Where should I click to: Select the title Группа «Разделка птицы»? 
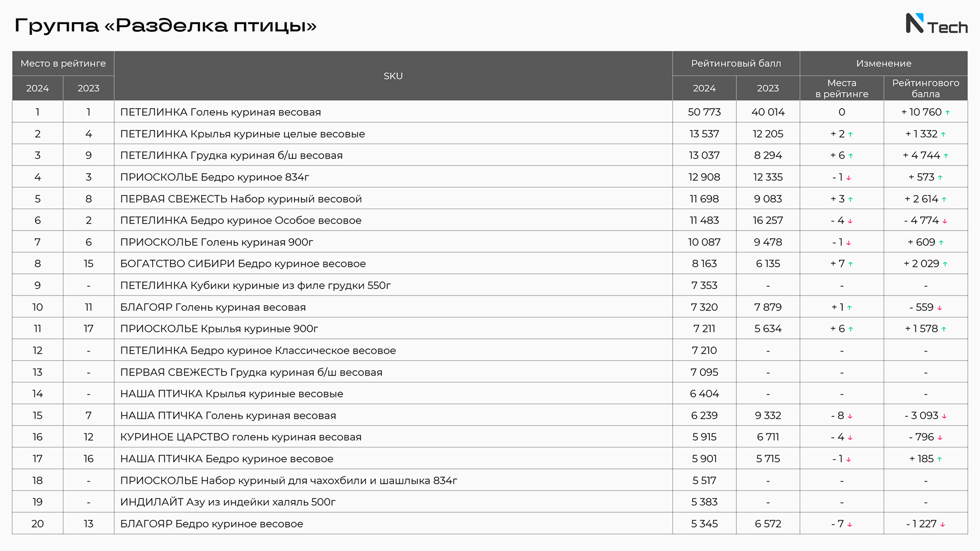(x=165, y=26)
